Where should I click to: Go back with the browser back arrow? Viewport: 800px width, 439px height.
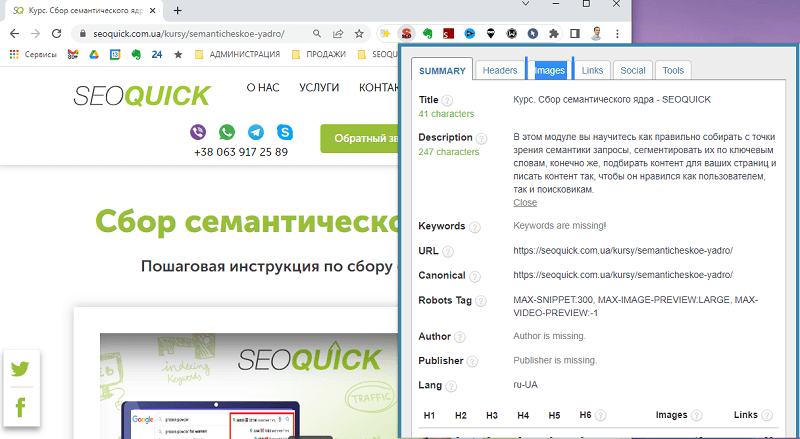(x=14, y=34)
